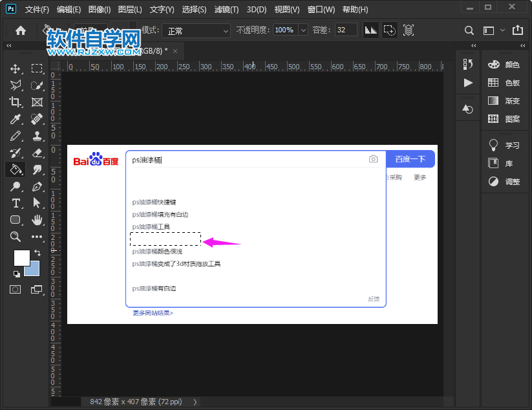Screen dimensions: 532x410
Task: Swap foreground and background colors
Action: click(x=37, y=253)
